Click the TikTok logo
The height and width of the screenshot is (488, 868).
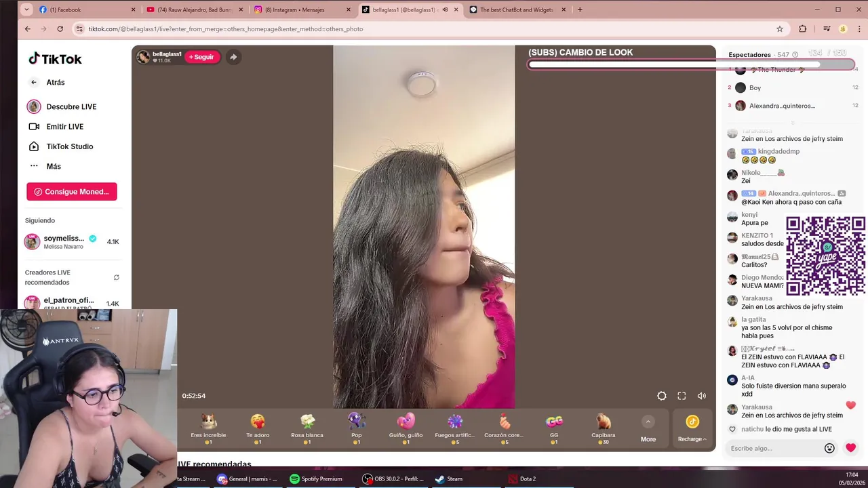55,59
